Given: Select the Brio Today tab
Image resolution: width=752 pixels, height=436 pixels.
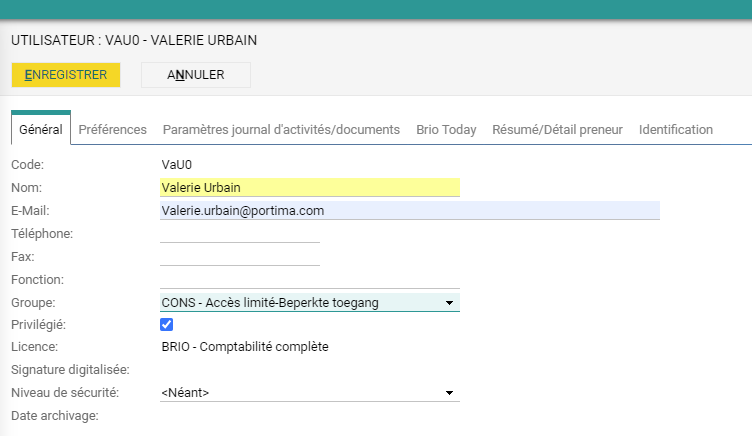Looking at the screenshot, I should [x=446, y=130].
